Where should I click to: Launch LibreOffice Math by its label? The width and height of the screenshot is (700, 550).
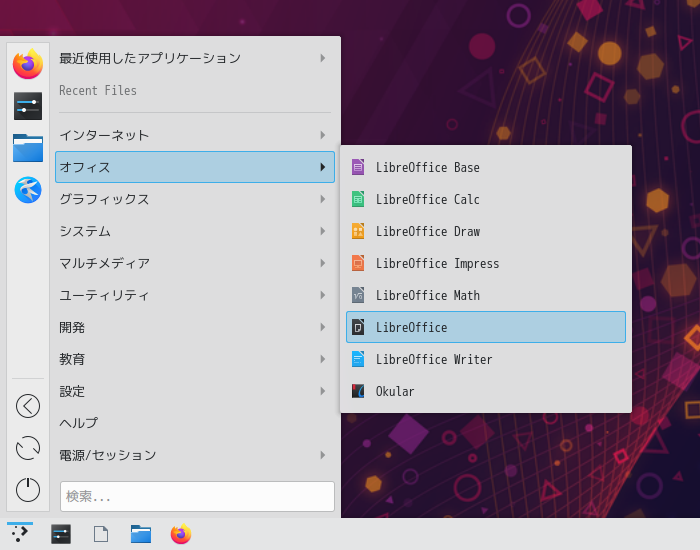coord(428,295)
